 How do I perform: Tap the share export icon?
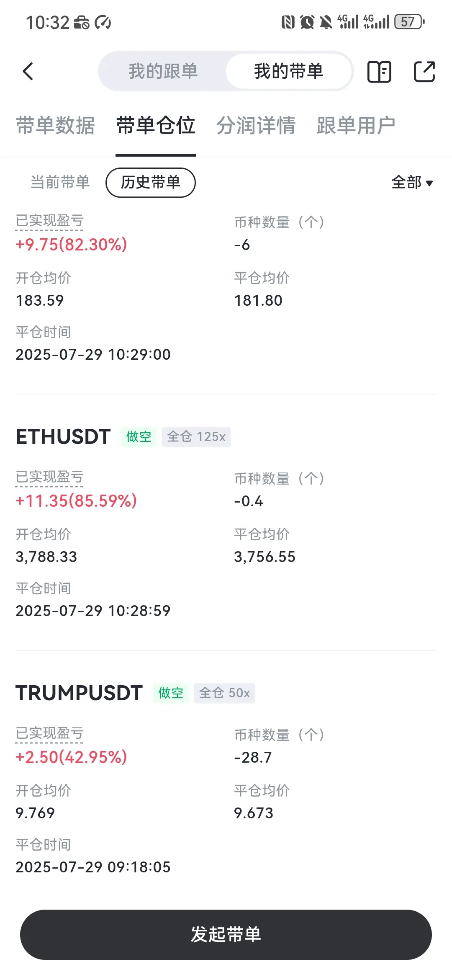(x=424, y=71)
